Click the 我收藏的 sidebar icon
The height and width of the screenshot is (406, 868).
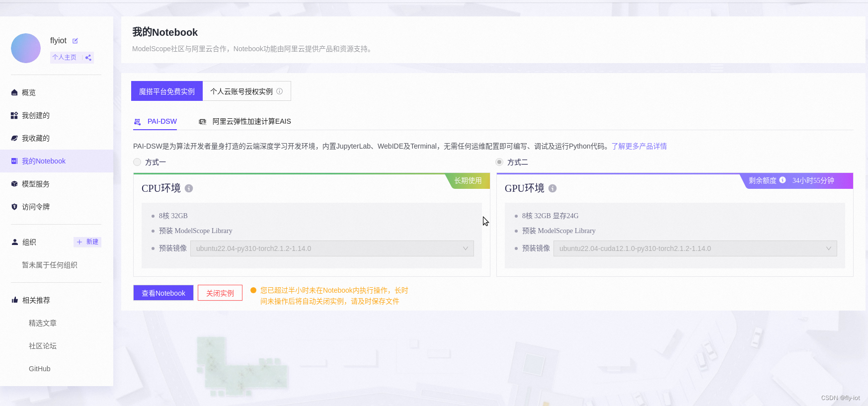pos(14,138)
